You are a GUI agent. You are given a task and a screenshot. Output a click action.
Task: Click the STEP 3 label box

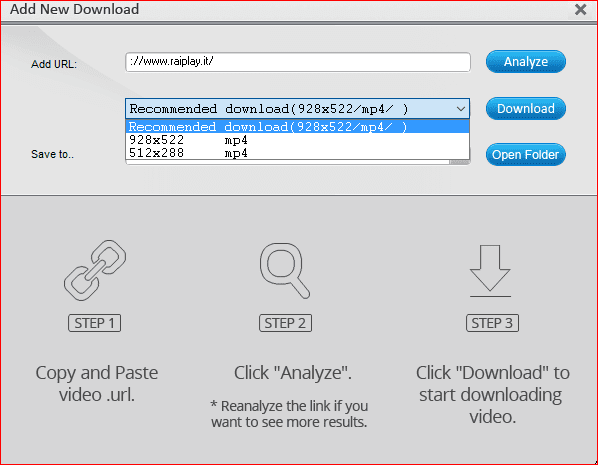[x=492, y=323]
